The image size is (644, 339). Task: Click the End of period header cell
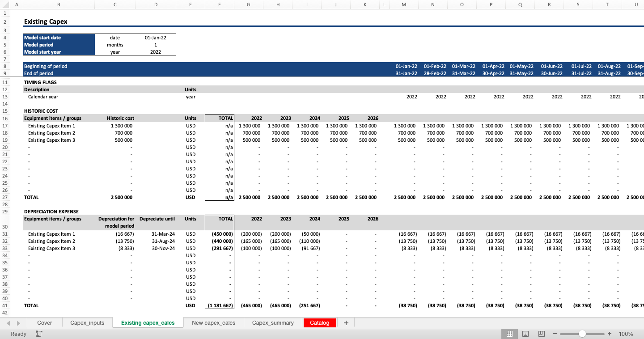click(x=59, y=73)
